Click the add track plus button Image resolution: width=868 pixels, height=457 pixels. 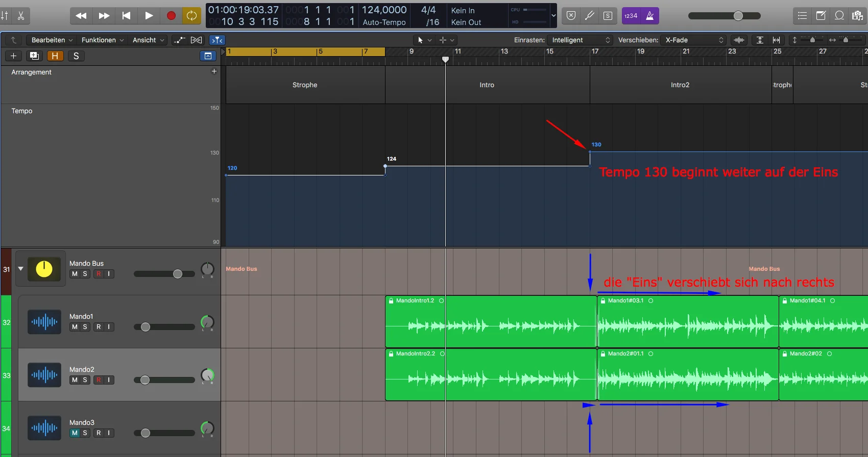14,56
